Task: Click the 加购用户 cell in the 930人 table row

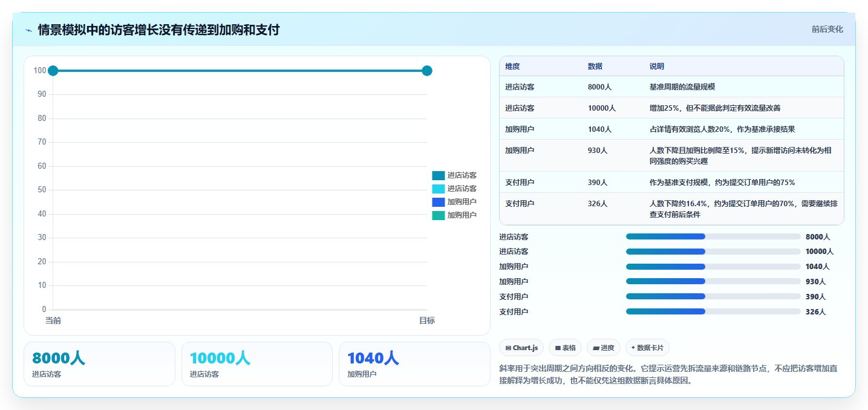Action: coord(520,151)
